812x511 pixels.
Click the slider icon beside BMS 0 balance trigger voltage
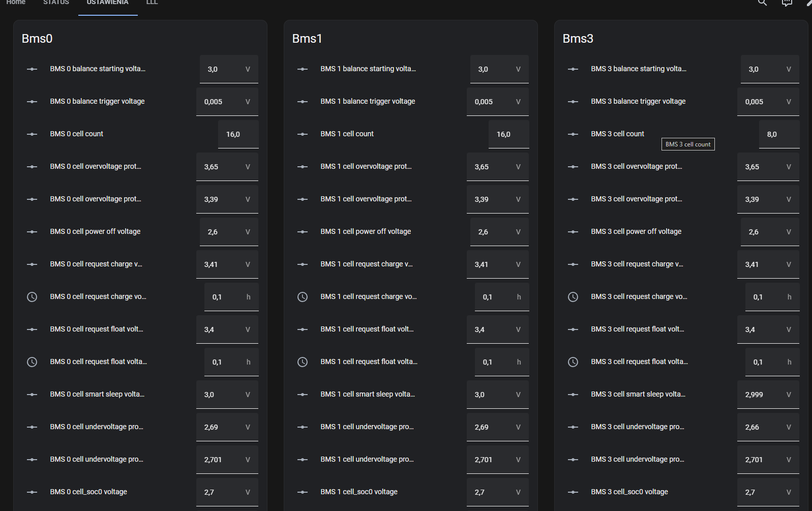(32, 102)
